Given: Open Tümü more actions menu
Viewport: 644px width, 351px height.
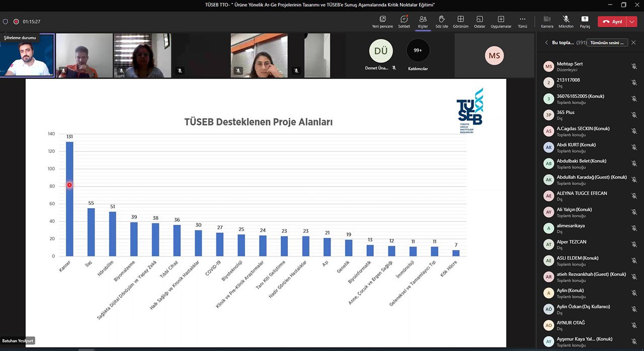Looking at the screenshot, I should point(522,22).
